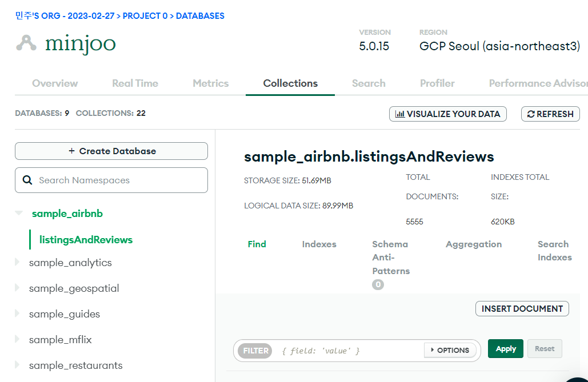Click the refresh arrows icon
The height and width of the screenshot is (382, 588).
[531, 114]
